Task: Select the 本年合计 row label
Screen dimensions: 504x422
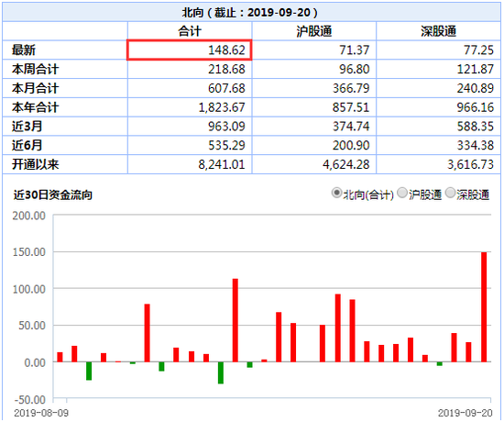Action: 36,107
